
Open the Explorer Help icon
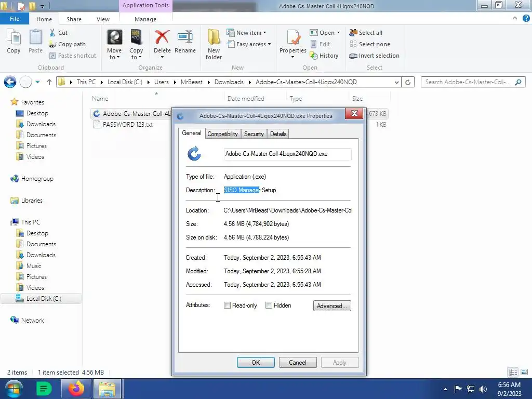(x=526, y=19)
